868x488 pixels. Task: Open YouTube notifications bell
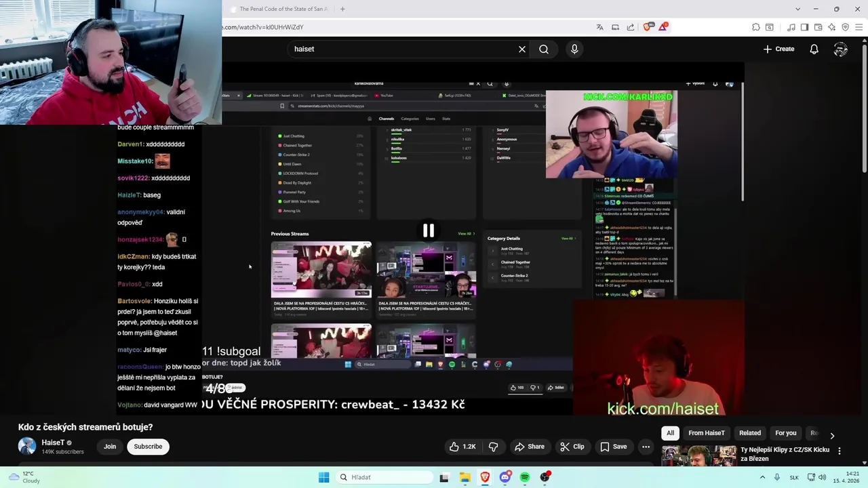[814, 49]
